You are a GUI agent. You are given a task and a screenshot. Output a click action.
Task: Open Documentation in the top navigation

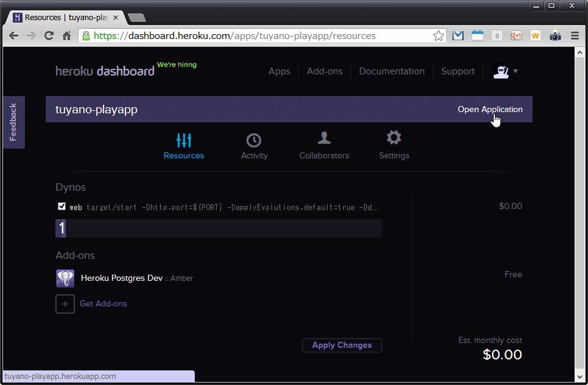[391, 71]
